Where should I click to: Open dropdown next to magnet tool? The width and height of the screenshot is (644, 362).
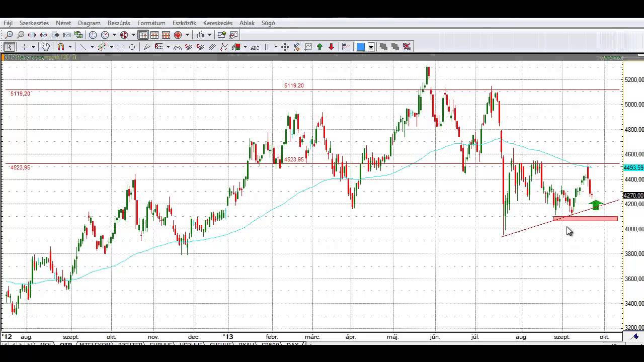pyautogui.click(x=70, y=47)
